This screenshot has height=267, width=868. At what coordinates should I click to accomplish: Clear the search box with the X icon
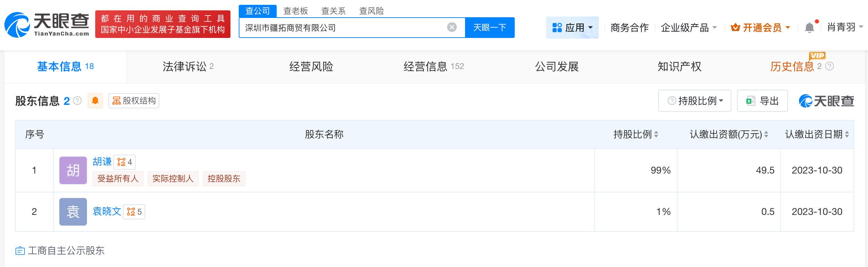[x=452, y=27]
